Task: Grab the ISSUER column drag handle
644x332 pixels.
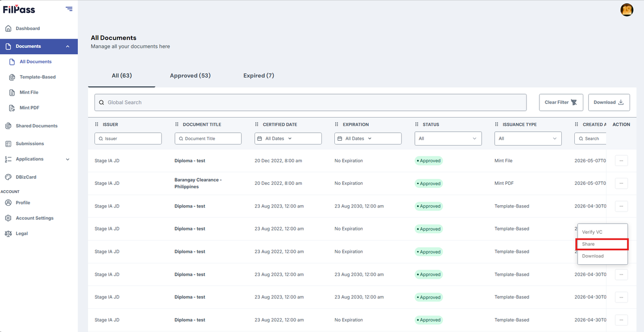Action: coord(97,124)
